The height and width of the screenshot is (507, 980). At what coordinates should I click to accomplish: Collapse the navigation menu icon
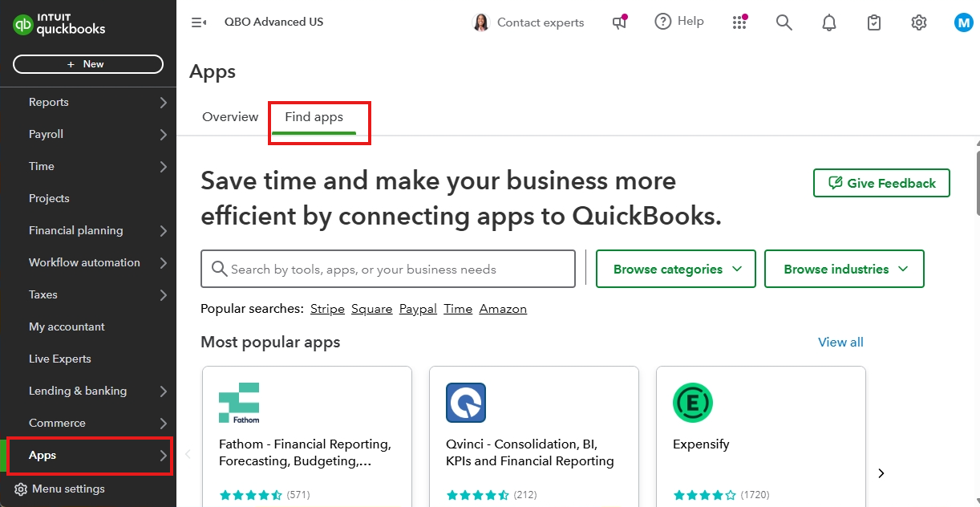pos(198,22)
